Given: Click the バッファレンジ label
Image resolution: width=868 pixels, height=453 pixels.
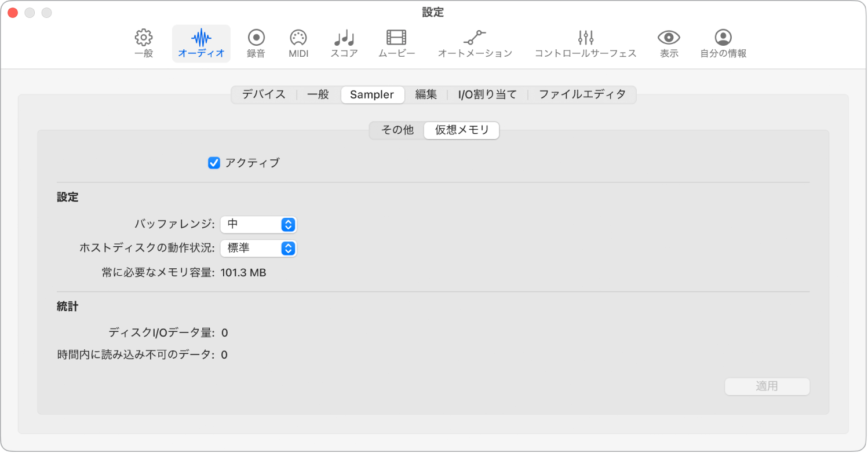Looking at the screenshot, I should (x=175, y=224).
